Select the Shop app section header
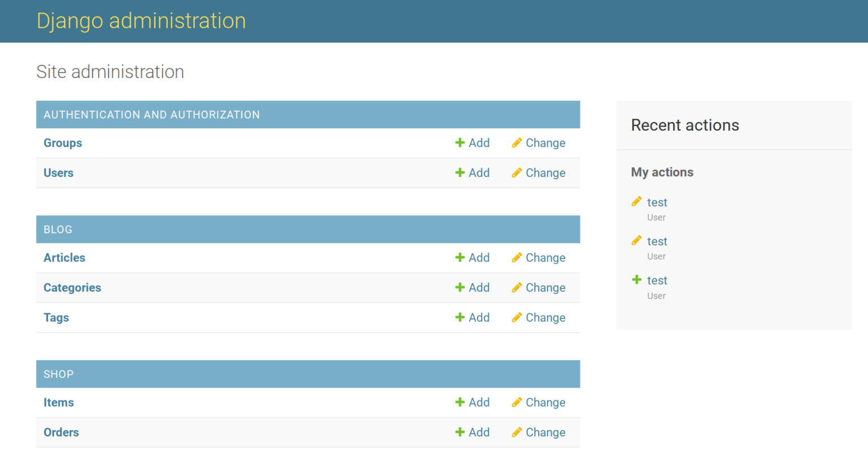The width and height of the screenshot is (868, 465). [58, 374]
